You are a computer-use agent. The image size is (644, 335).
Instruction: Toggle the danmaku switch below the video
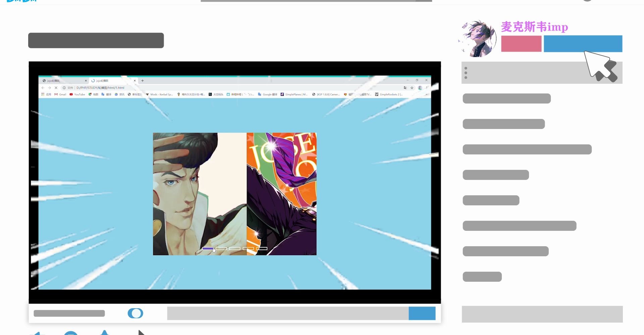click(136, 313)
